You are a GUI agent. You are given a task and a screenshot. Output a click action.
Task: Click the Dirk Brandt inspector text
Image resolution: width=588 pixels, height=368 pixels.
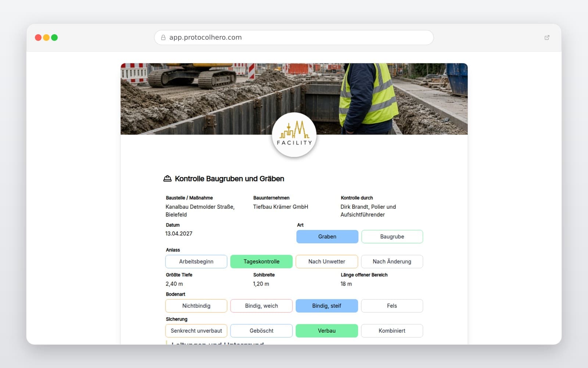point(368,210)
